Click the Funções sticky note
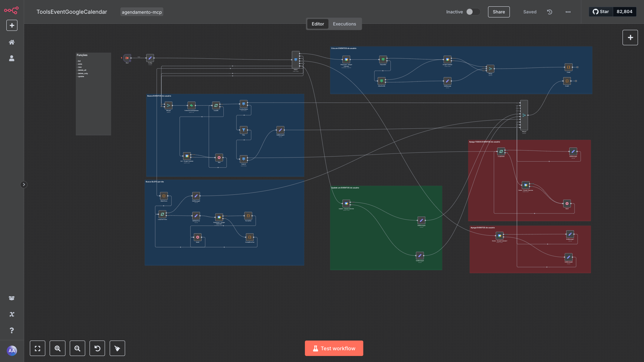The height and width of the screenshot is (362, 644). click(x=93, y=94)
